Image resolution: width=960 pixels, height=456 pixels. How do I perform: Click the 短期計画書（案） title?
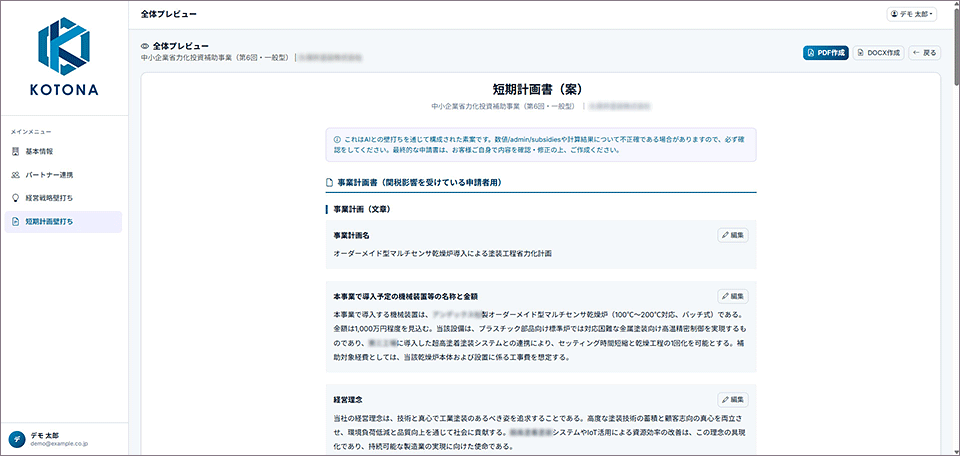click(541, 90)
